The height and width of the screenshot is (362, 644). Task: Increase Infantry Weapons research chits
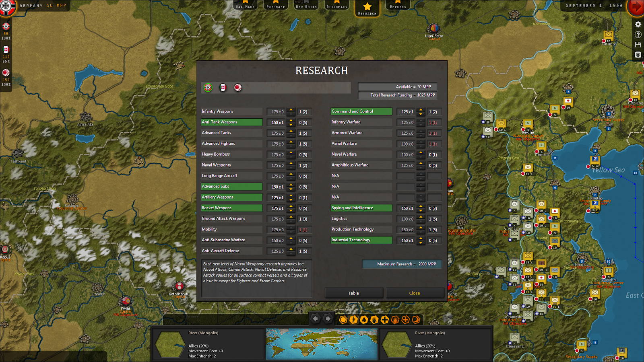click(291, 109)
